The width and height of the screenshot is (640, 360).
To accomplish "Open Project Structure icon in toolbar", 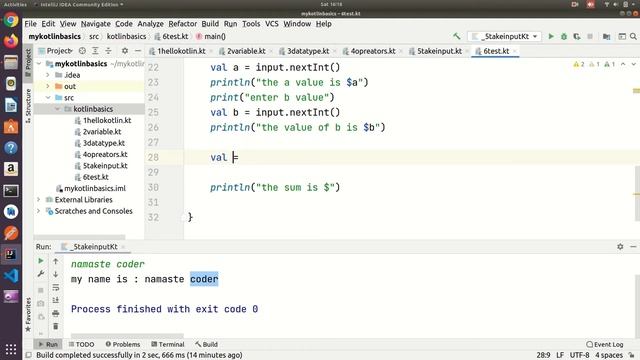I will [607, 36].
